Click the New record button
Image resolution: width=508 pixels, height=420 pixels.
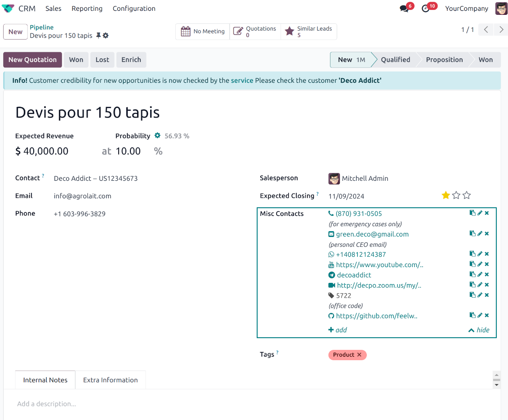coord(15,32)
